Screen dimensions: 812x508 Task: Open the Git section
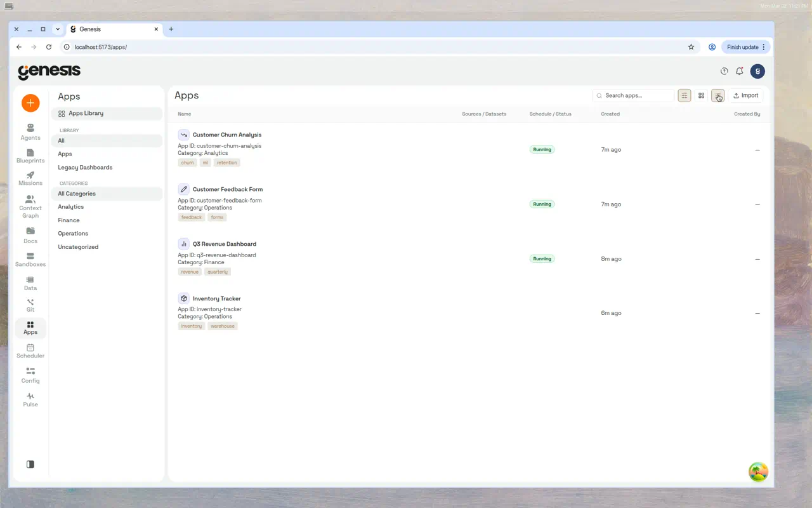(x=30, y=305)
